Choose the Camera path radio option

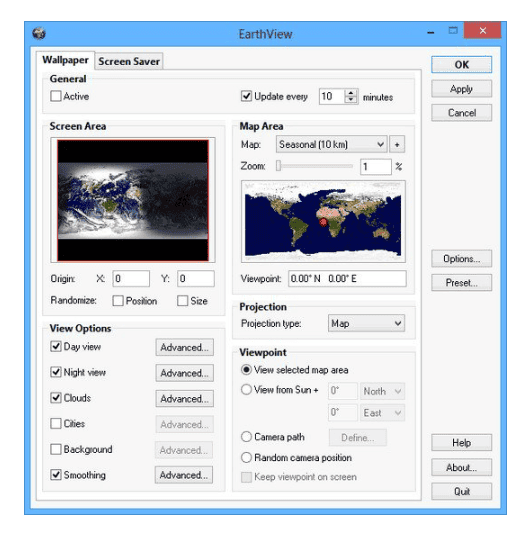pyautogui.click(x=246, y=437)
